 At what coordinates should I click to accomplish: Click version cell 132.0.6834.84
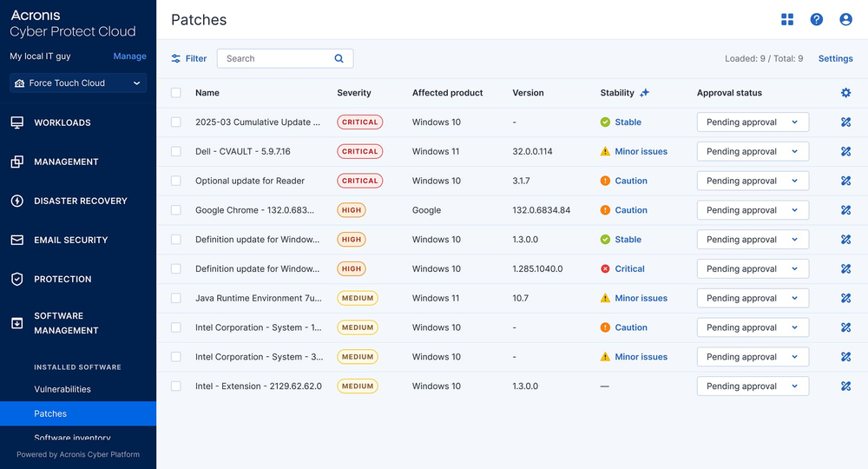click(542, 210)
